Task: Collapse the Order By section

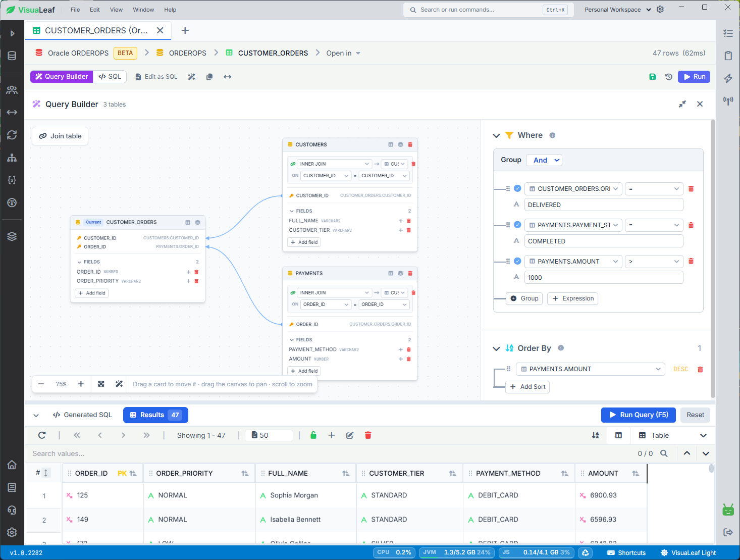Action: coord(496,348)
